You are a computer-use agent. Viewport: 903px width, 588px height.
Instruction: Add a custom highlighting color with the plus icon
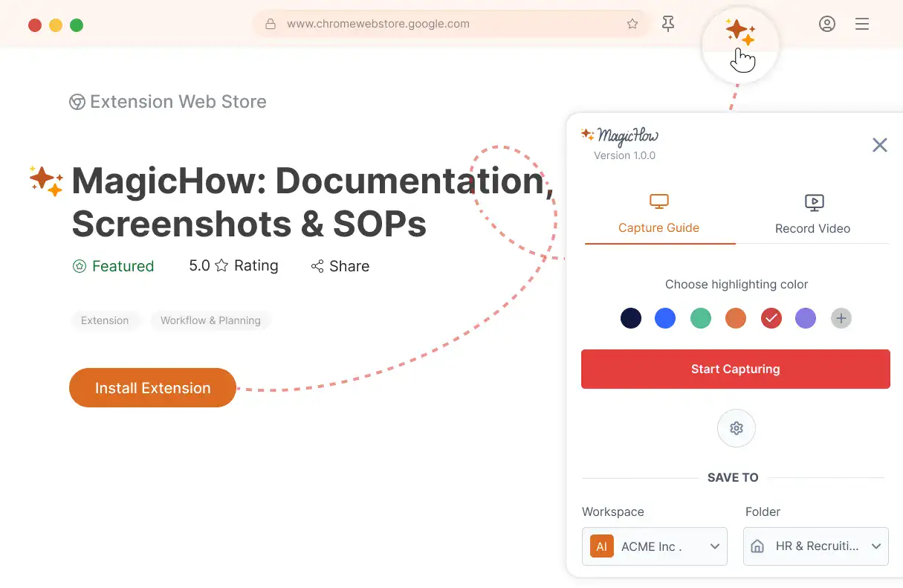pos(841,317)
